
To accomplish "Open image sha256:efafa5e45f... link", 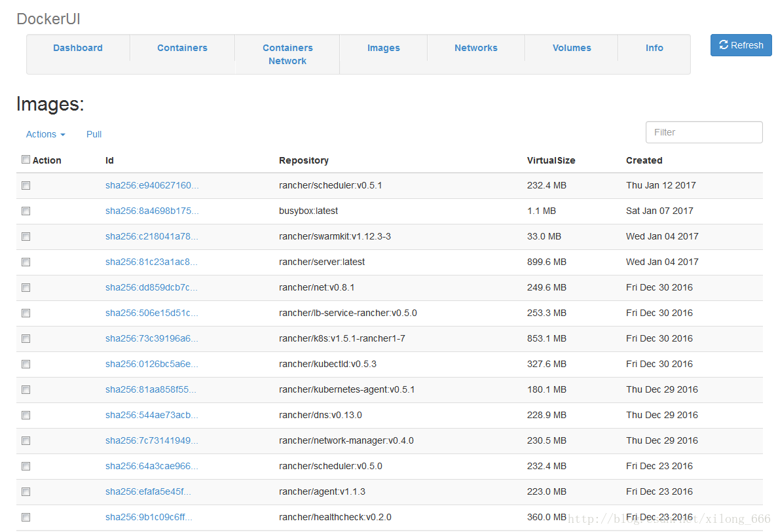I will pos(148,492).
